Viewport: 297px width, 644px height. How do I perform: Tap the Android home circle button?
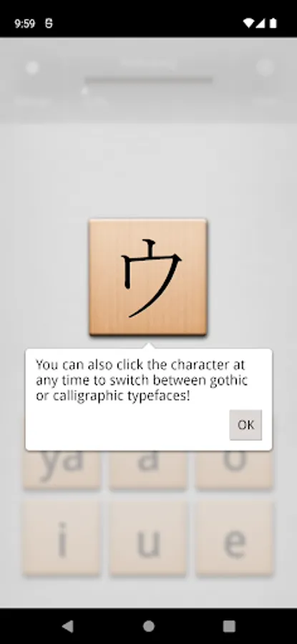click(149, 626)
